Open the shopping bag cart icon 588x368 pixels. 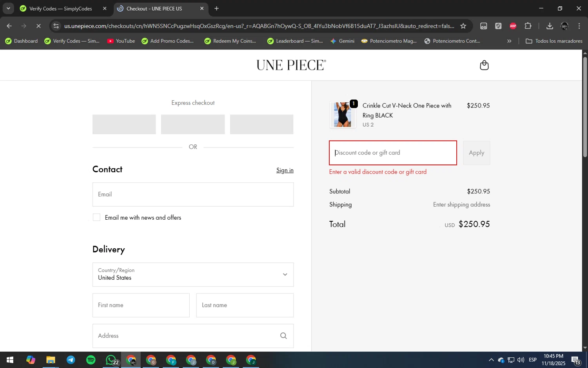[484, 65]
